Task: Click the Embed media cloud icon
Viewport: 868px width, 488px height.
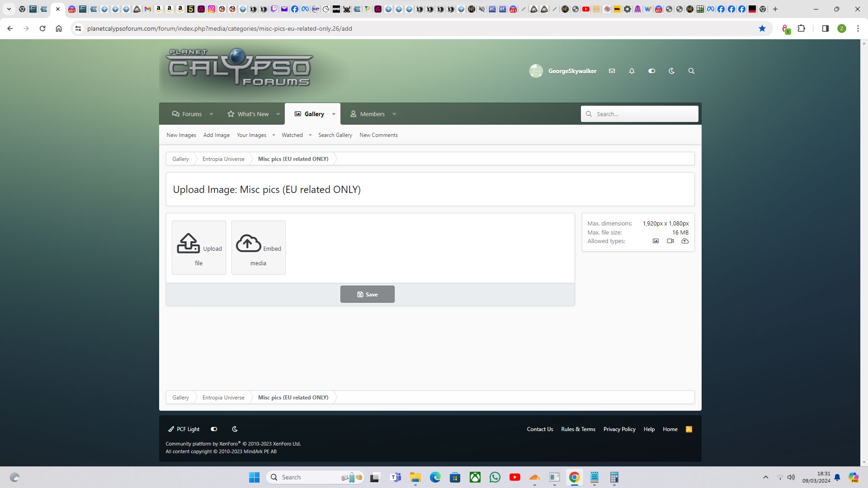Action: (249, 243)
